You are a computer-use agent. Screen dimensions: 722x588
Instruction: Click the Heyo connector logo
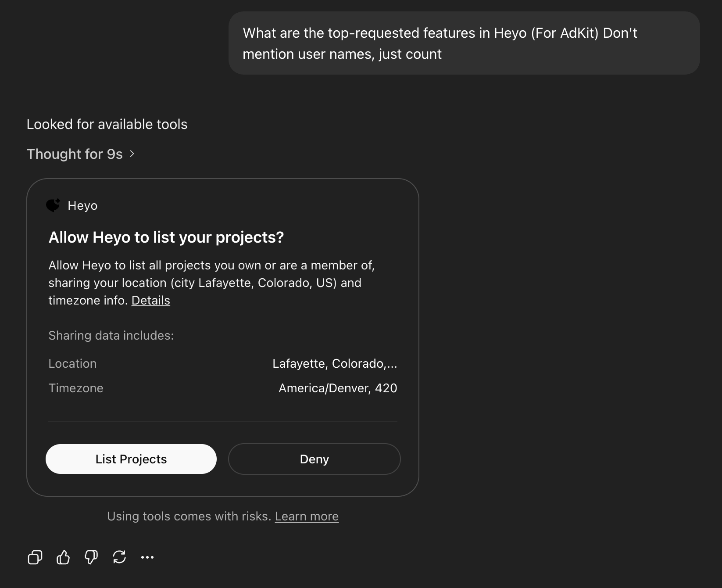pos(53,204)
